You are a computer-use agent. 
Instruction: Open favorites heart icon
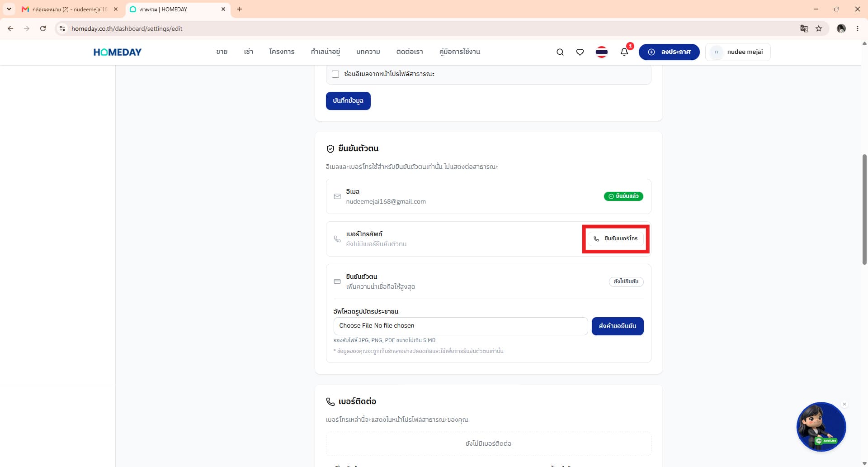pos(580,52)
